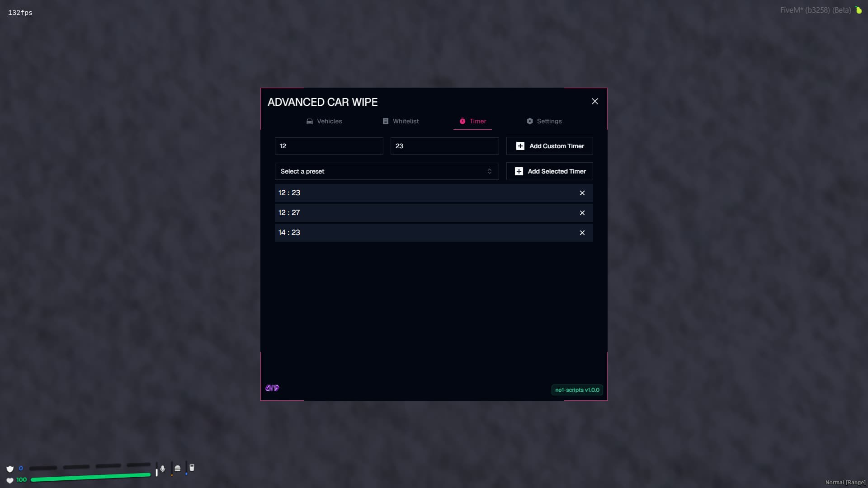
Task: Open the Vehicles tab
Action: pyautogui.click(x=324, y=121)
